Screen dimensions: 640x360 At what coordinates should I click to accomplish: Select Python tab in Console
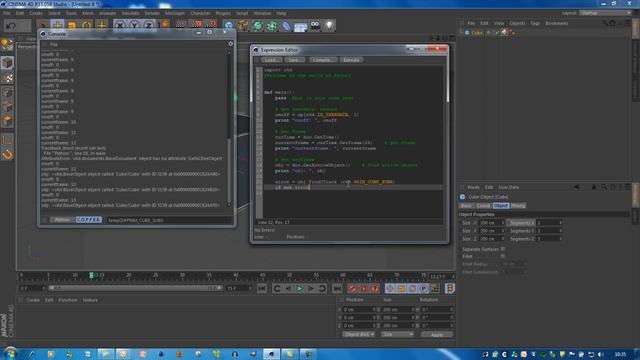point(62,220)
